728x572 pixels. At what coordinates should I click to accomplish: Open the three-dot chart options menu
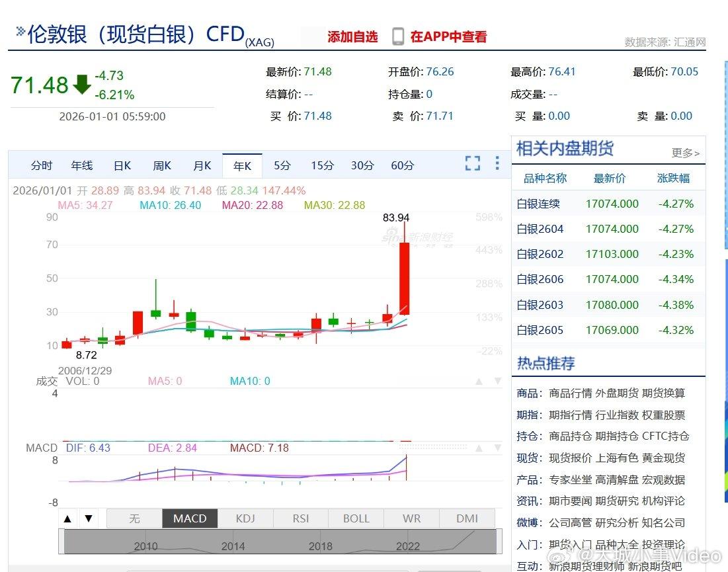point(497,163)
